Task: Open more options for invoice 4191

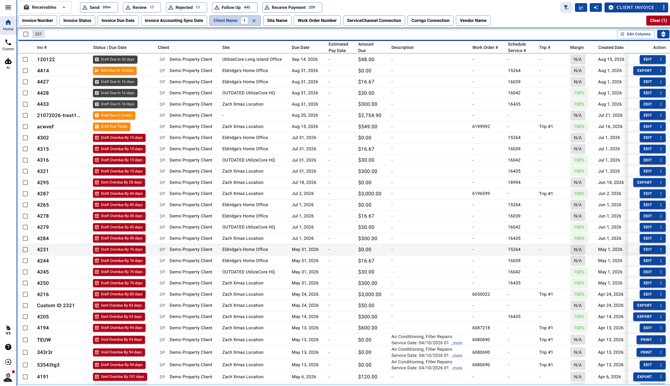Action: 661,377
